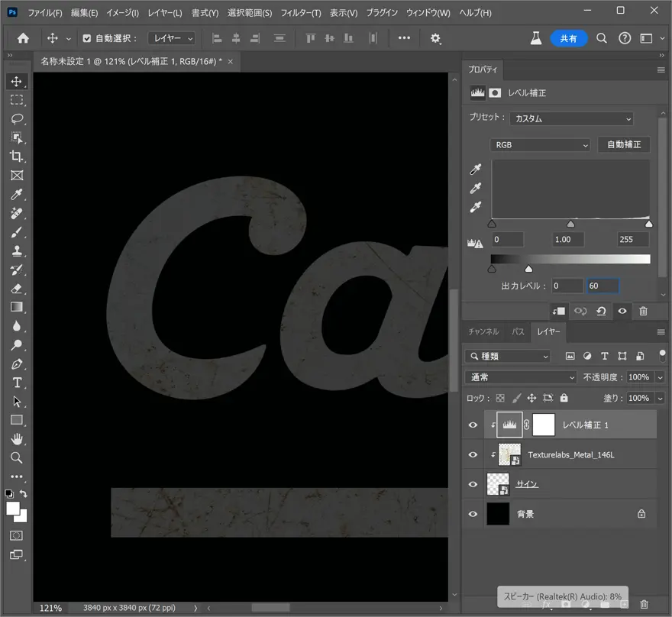672x617 pixels.
Task: Open the プリセット カスタム dropdown
Action: (571, 118)
